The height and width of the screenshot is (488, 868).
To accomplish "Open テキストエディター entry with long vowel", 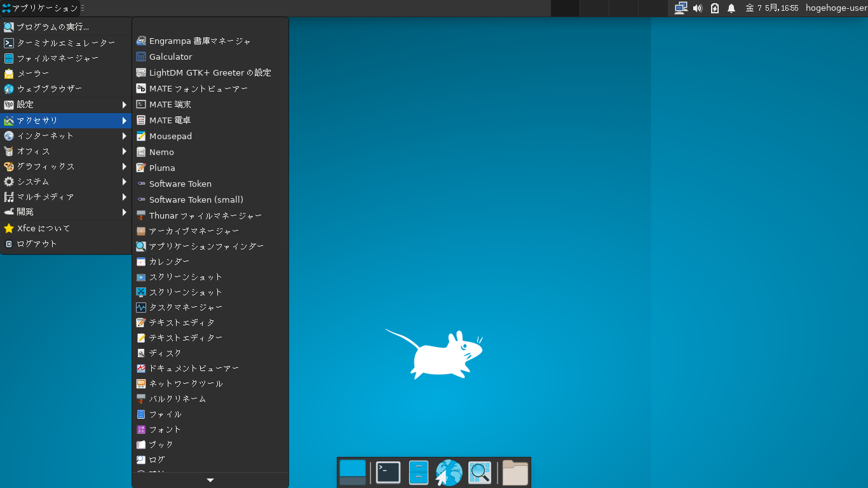I will [x=210, y=337].
